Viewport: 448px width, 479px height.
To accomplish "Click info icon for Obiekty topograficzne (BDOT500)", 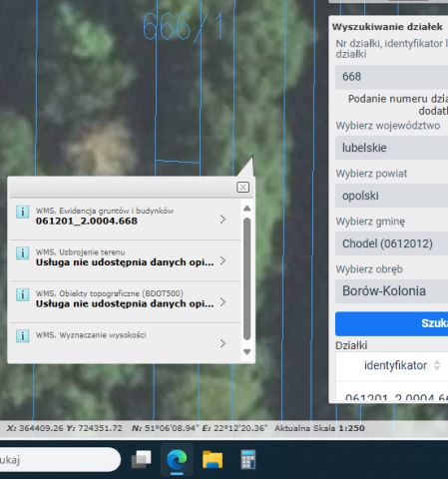I will pos(23,294).
